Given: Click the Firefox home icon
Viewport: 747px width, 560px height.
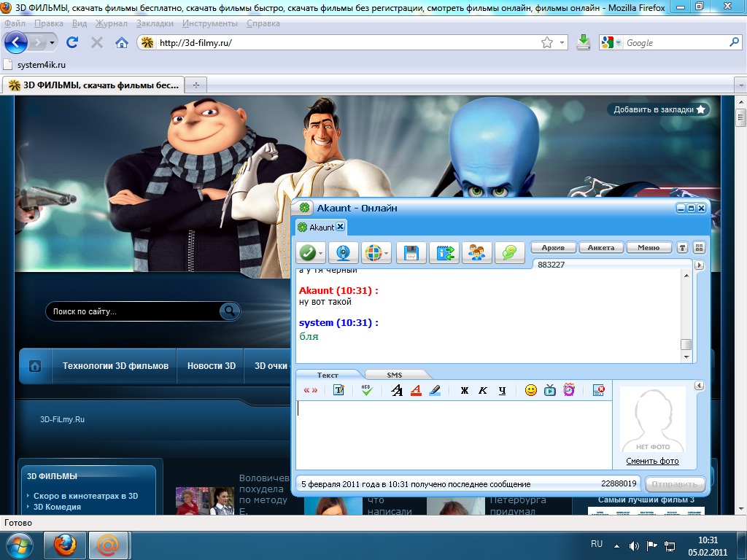Looking at the screenshot, I should [122, 43].
